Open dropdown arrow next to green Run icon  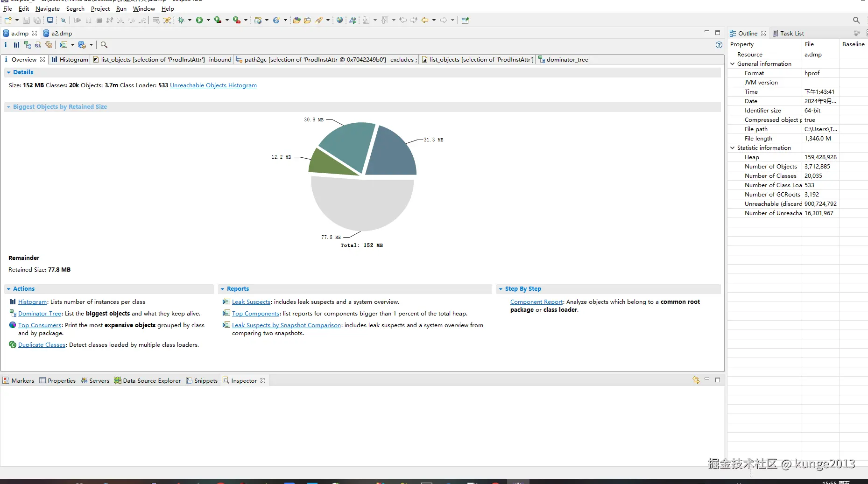[x=208, y=20]
